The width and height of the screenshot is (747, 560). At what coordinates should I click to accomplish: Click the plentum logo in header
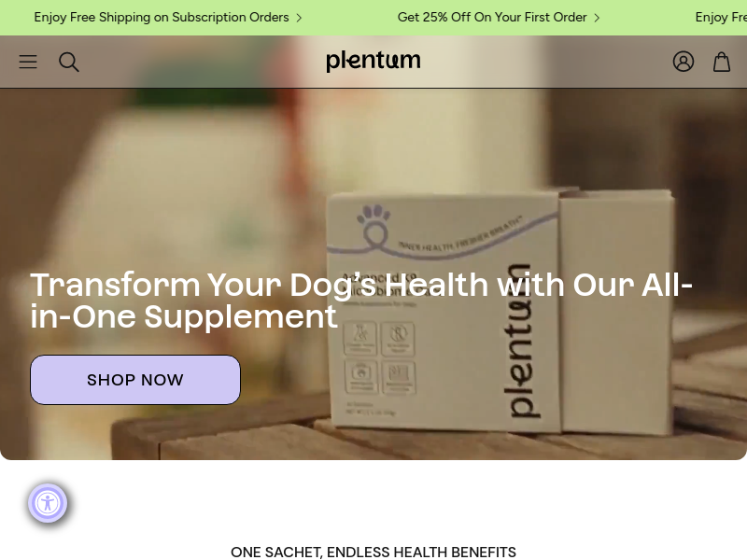point(373,62)
